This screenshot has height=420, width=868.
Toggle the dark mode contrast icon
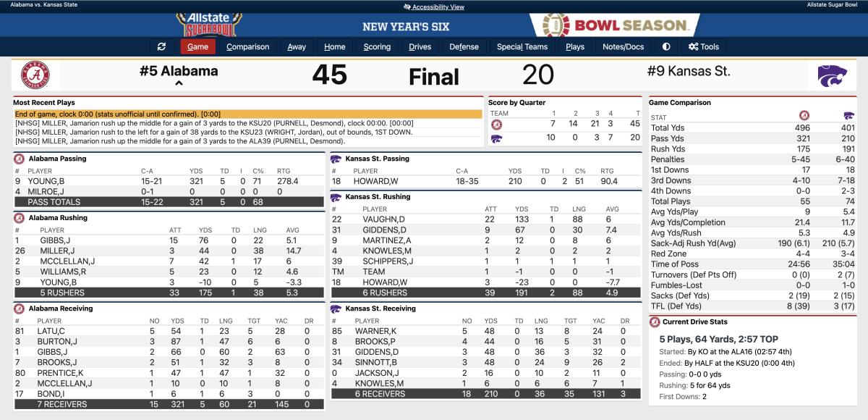[666, 47]
